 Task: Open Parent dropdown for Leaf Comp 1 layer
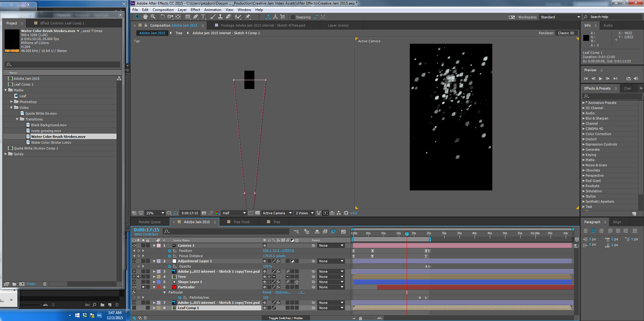(331, 308)
